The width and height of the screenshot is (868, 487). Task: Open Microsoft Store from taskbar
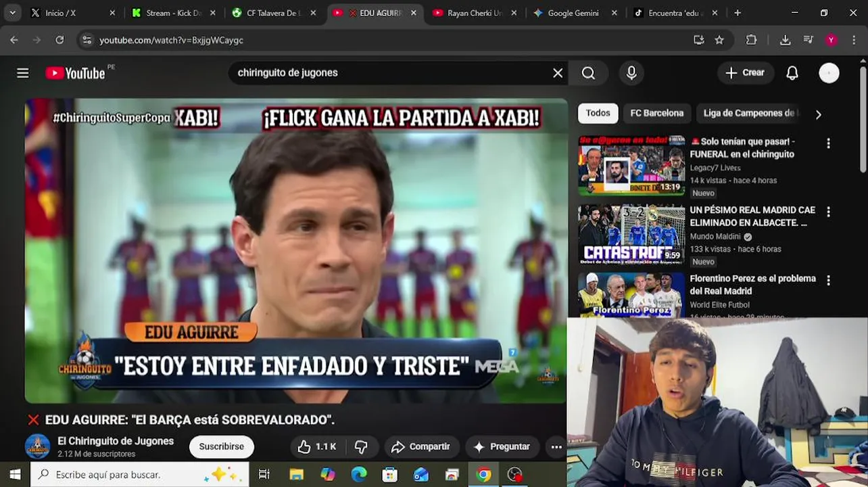[x=390, y=475]
